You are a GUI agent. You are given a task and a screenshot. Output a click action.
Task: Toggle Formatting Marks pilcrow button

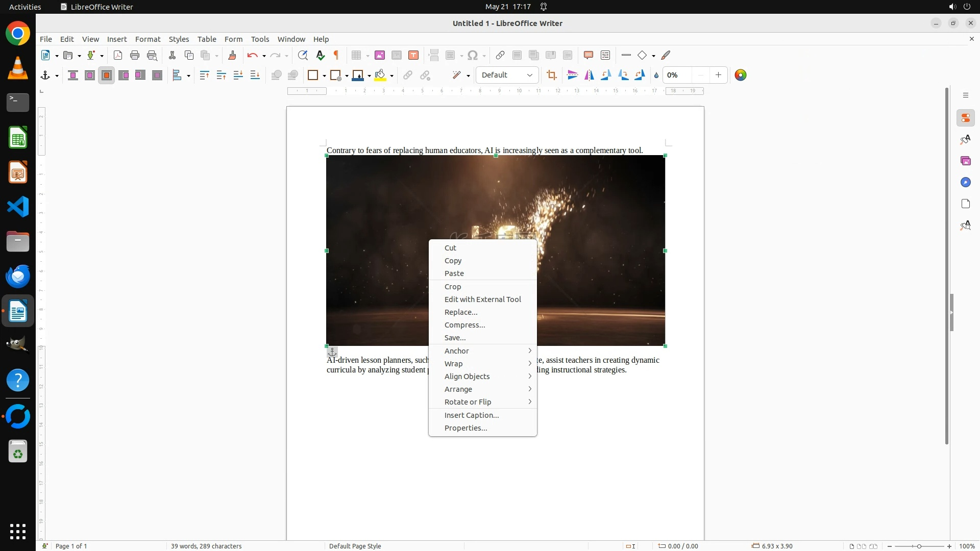click(x=336, y=56)
